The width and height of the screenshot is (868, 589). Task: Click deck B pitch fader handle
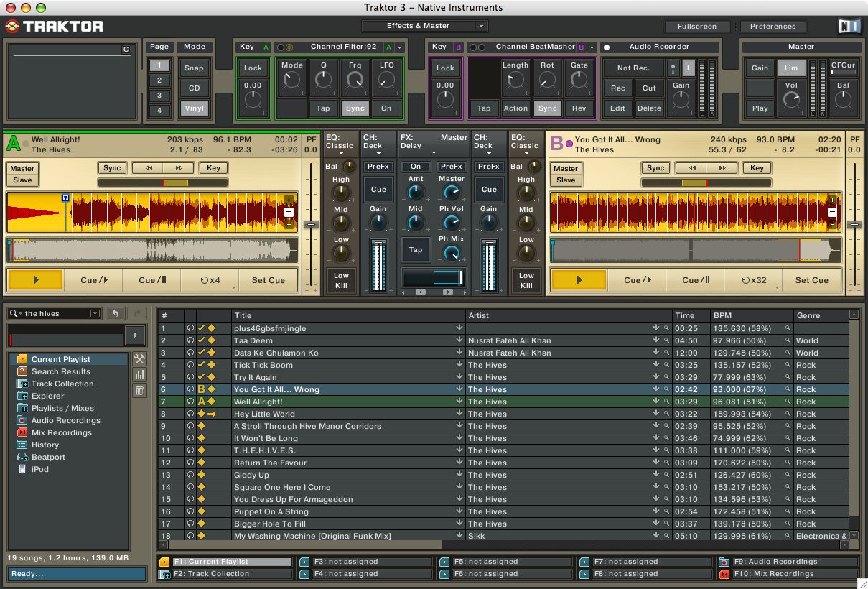point(854,225)
